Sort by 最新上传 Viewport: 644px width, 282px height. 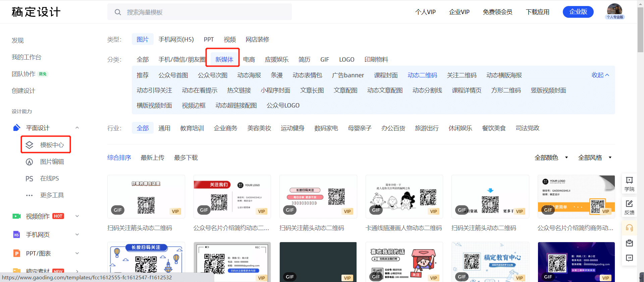[x=152, y=157]
